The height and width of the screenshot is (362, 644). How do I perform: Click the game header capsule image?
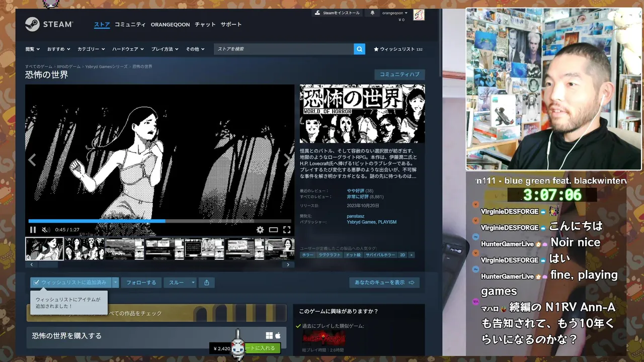pos(362,114)
